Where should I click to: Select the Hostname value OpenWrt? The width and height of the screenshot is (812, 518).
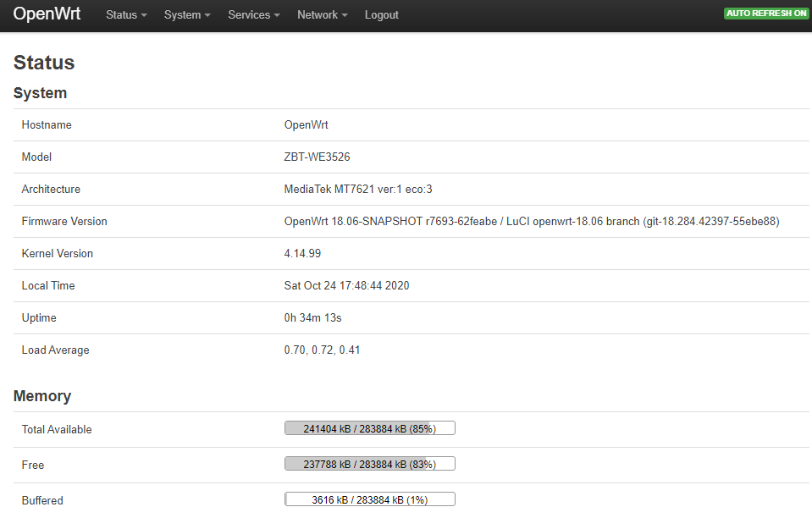click(x=306, y=124)
